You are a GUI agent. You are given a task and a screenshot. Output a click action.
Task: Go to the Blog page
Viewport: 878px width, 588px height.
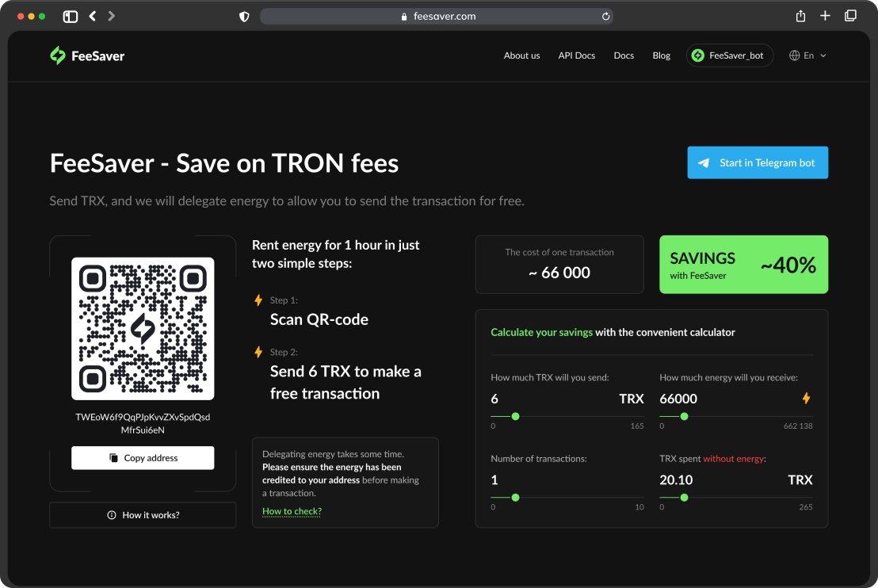click(x=661, y=55)
